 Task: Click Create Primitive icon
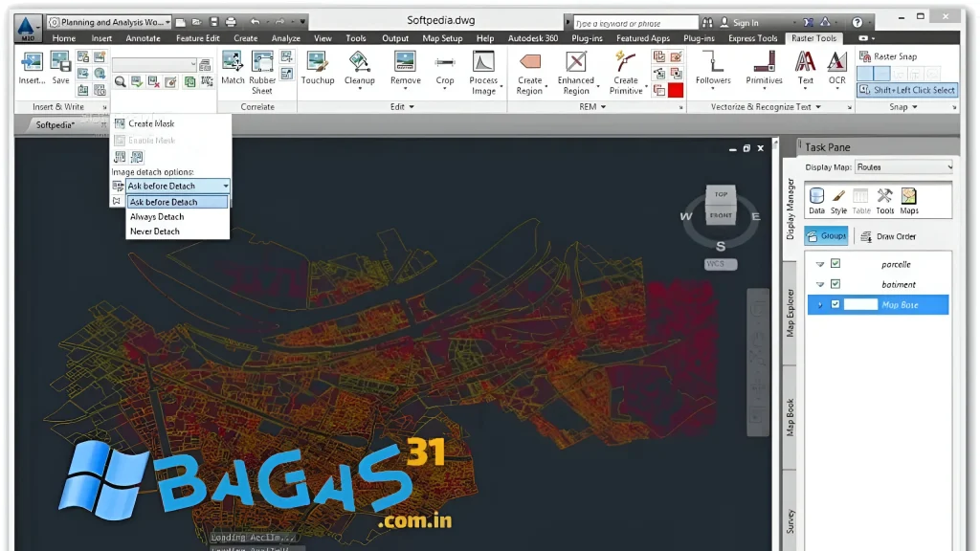click(625, 62)
